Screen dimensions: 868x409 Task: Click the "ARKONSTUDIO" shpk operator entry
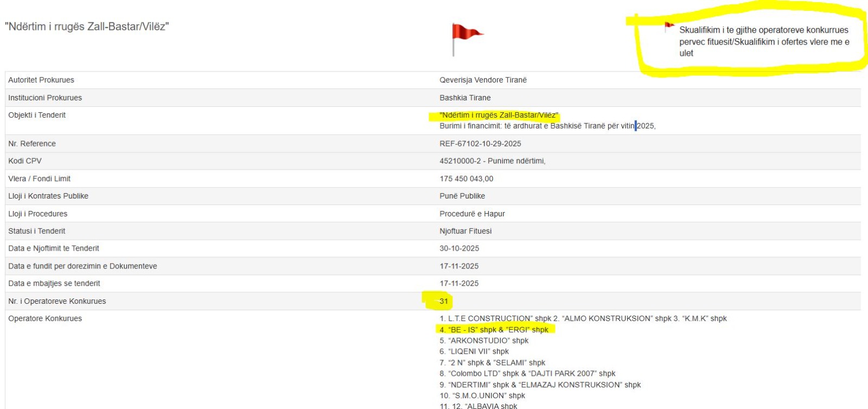[484, 341]
